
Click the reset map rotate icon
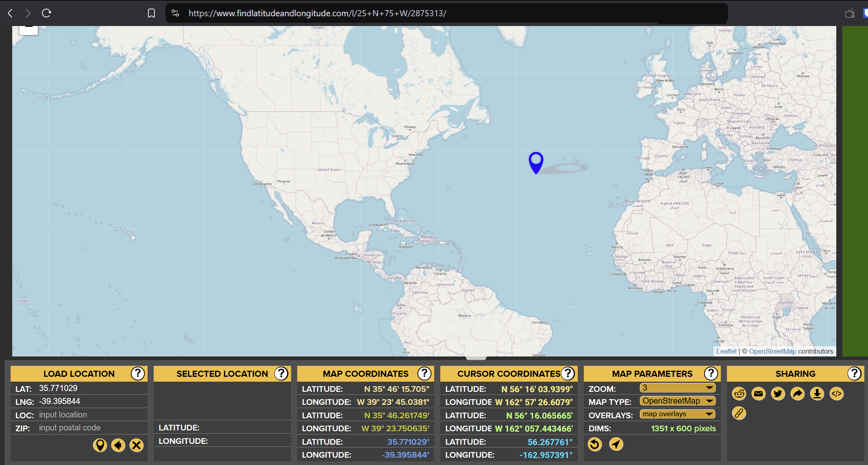coord(595,444)
